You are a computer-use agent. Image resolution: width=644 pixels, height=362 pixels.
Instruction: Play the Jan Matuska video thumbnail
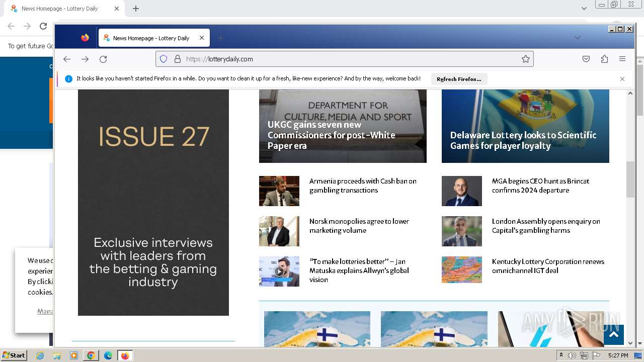[x=279, y=271]
